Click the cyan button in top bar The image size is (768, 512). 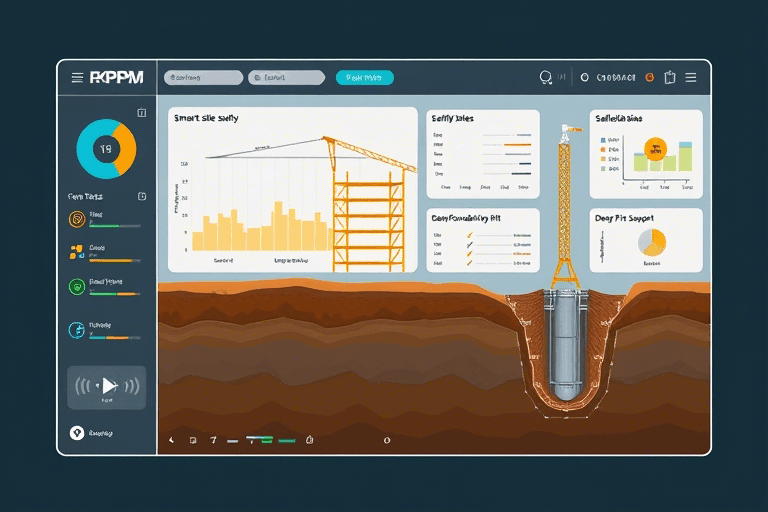(x=364, y=77)
